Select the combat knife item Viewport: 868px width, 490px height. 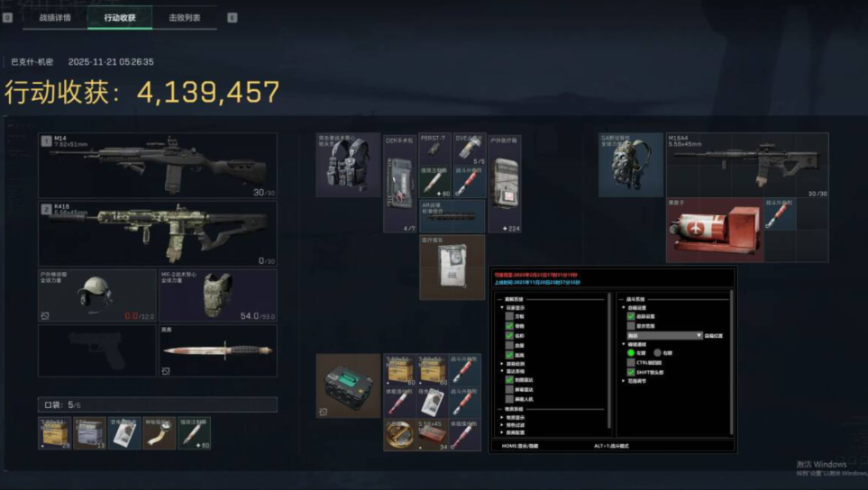pyautogui.click(x=217, y=351)
